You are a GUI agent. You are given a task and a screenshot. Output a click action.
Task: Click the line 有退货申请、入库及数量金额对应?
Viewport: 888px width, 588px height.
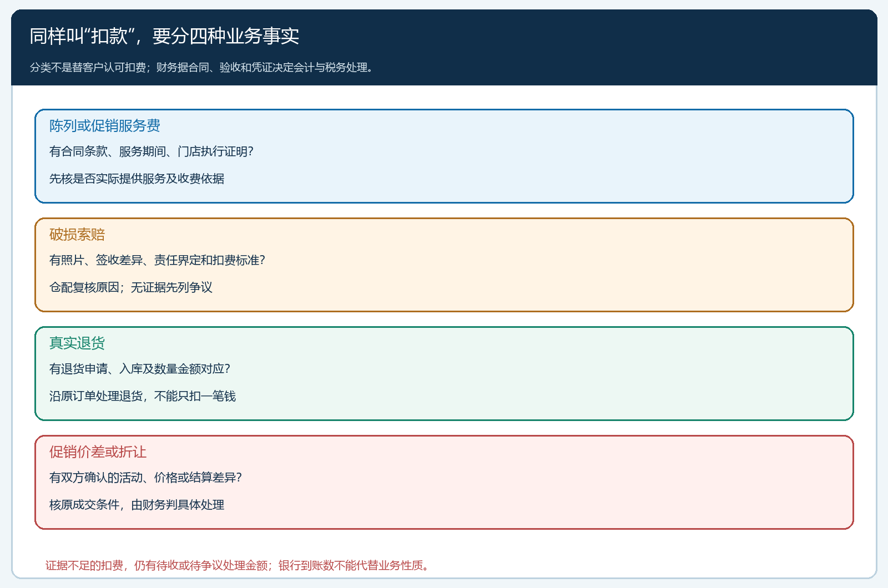pyautogui.click(x=140, y=369)
